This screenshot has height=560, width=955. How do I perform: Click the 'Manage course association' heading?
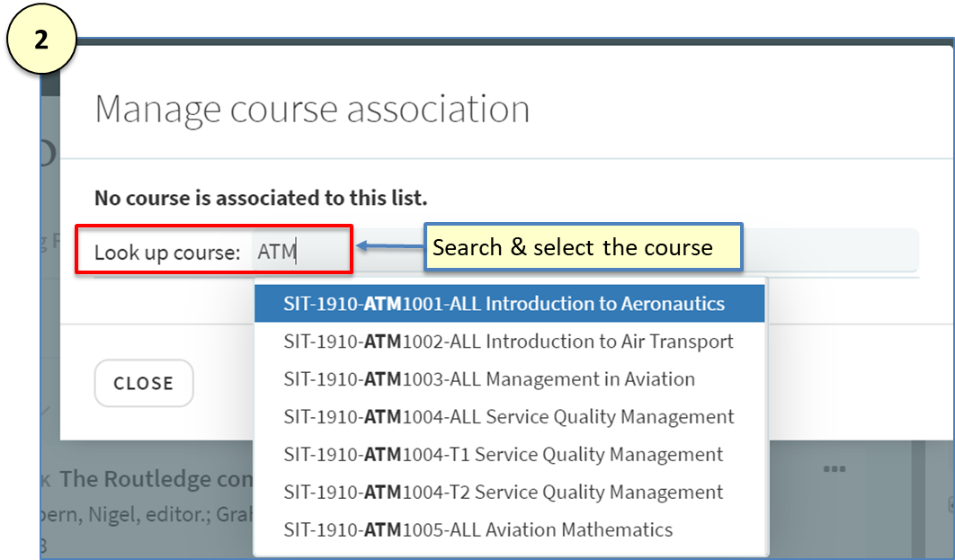(312, 109)
